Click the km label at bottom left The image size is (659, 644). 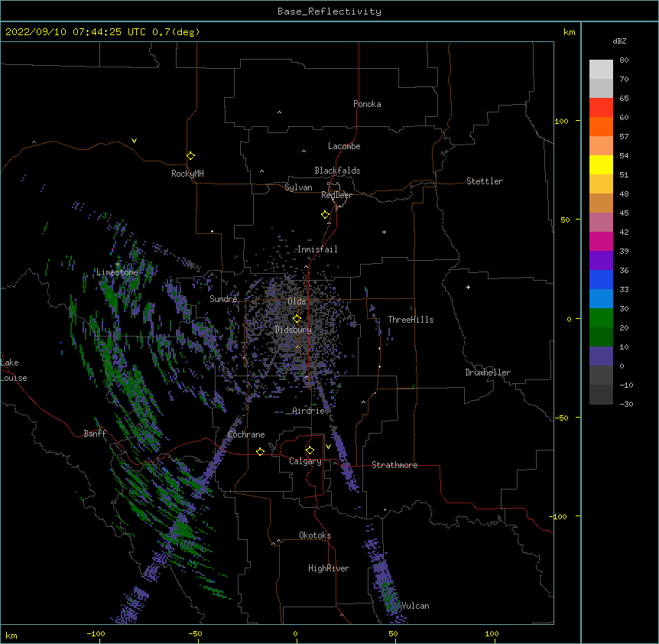[x=11, y=635]
